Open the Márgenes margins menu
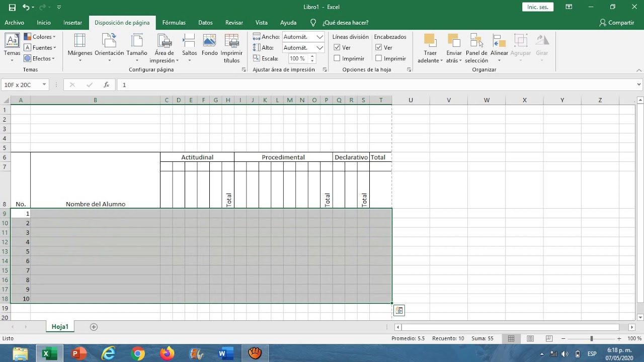Screen dimensions: 644x362 (80, 48)
